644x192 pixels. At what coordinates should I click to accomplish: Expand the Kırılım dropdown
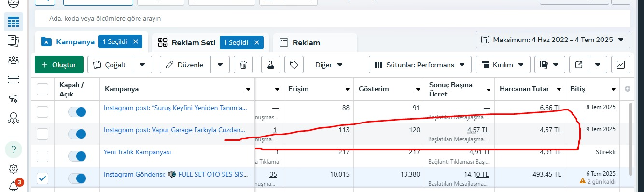point(503,65)
